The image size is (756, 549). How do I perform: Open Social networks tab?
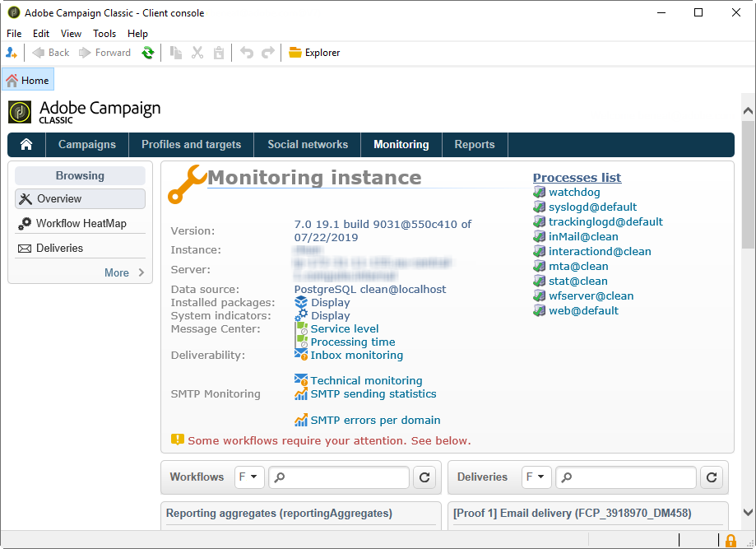click(x=308, y=144)
